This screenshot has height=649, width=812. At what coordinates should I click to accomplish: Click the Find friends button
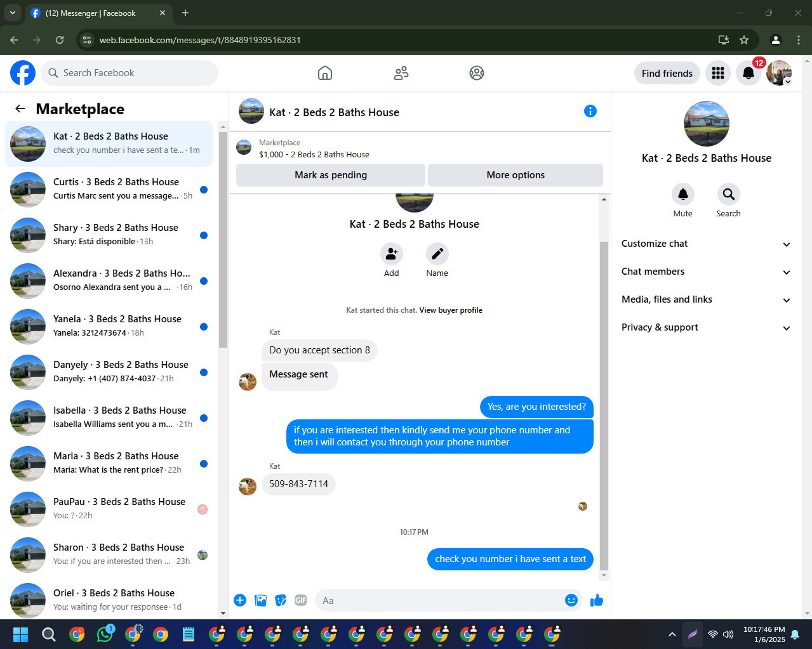click(x=667, y=73)
